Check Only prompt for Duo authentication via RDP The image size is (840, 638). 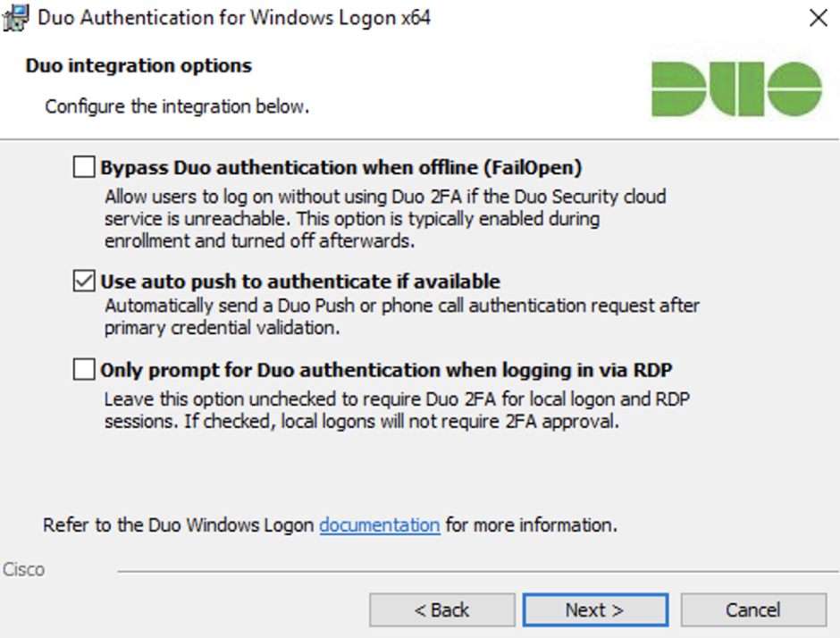pos(84,369)
